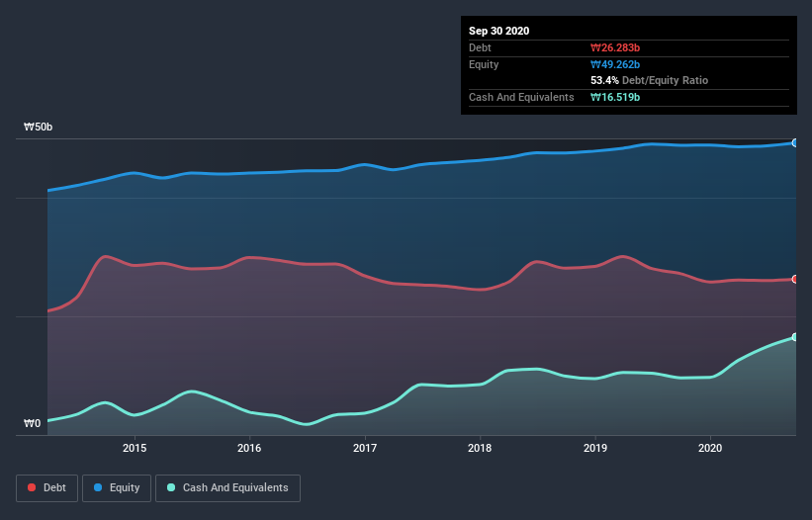Viewport: 812px width, 520px height.
Task: Click the 2016 axis label
Action: pyautogui.click(x=249, y=448)
